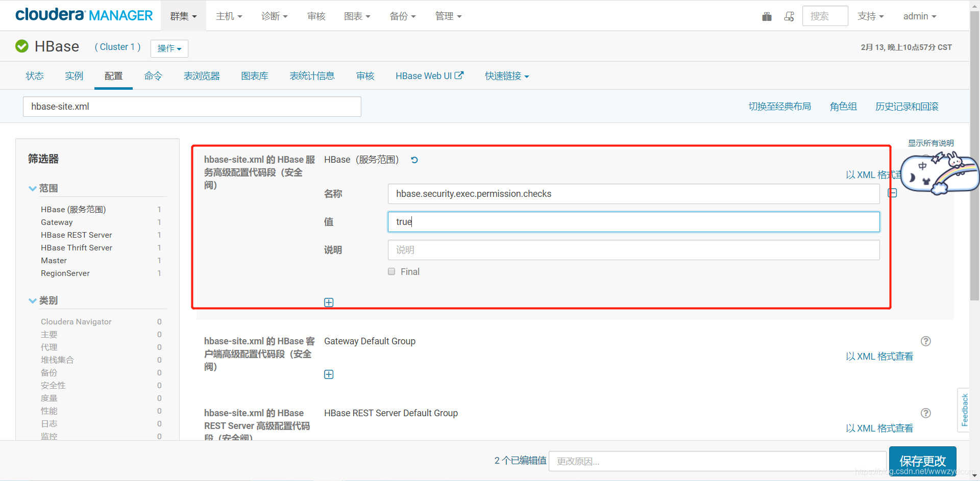Click the 说明 description field

click(x=633, y=250)
